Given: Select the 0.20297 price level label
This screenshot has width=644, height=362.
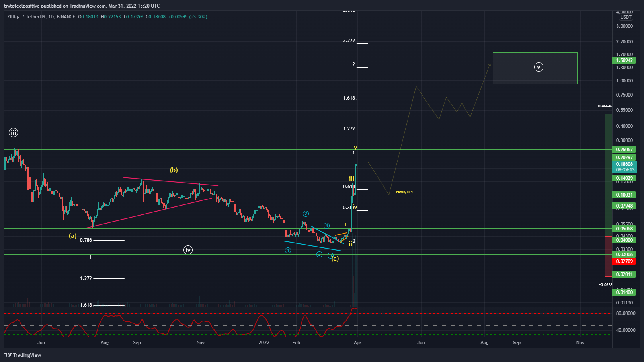Looking at the screenshot, I should pyautogui.click(x=624, y=158).
